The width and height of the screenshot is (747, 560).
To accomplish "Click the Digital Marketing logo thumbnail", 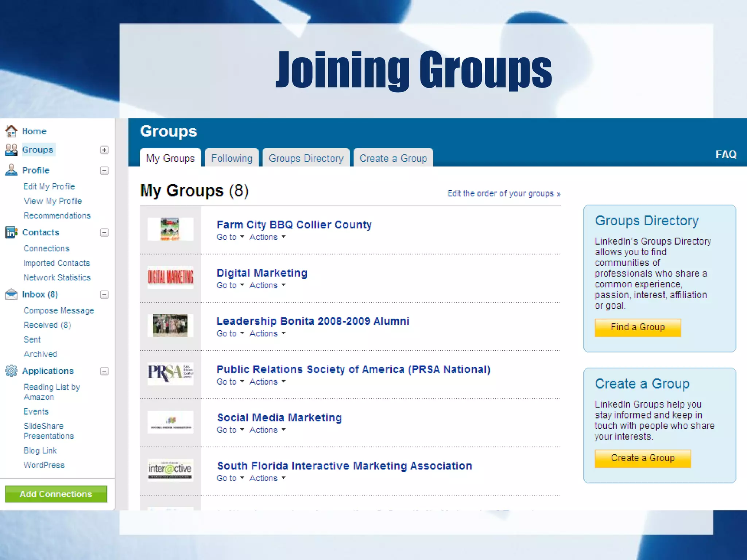I will click(x=170, y=277).
